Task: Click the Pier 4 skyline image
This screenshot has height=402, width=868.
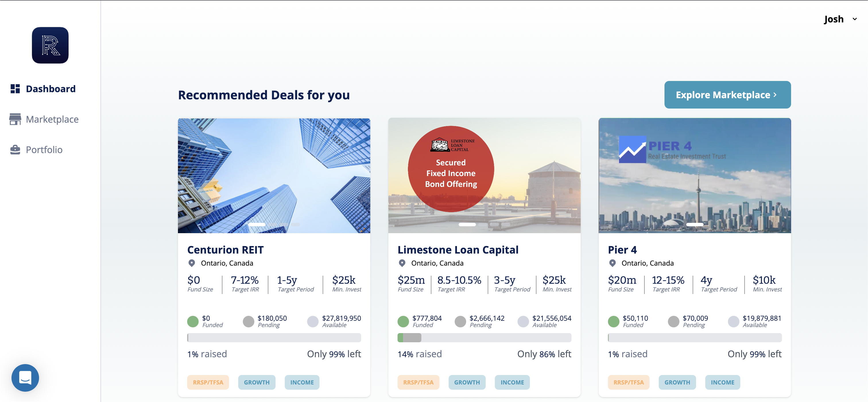Action: click(x=695, y=175)
